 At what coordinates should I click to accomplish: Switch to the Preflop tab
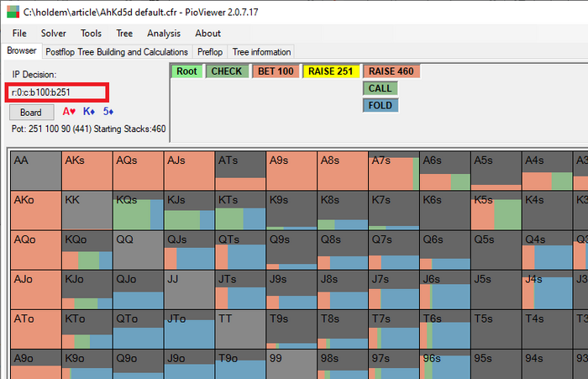coord(210,52)
